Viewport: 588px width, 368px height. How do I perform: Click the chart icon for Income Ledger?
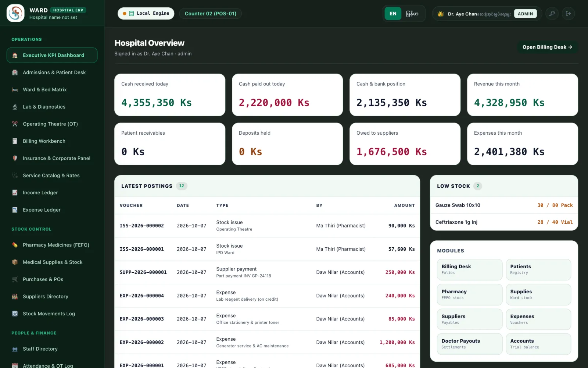(x=15, y=193)
